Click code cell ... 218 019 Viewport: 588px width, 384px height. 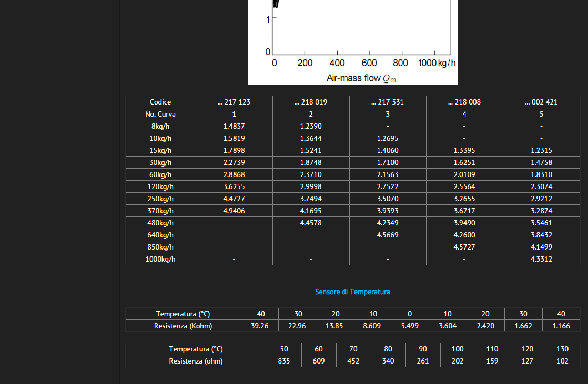[x=311, y=102]
